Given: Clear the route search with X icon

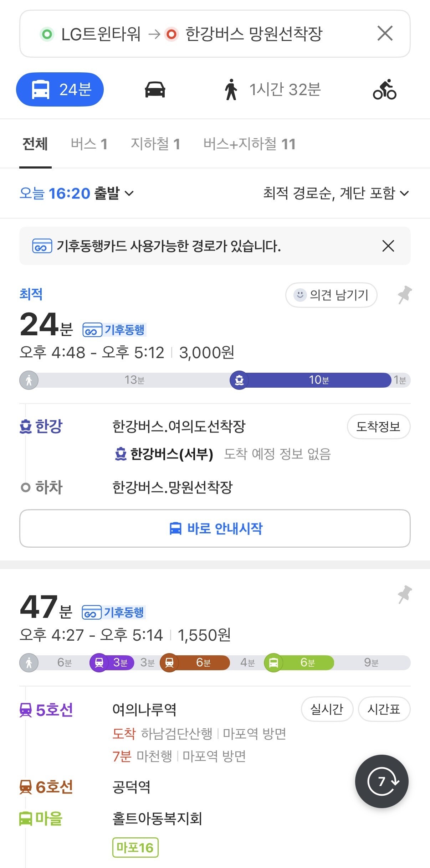Looking at the screenshot, I should click(x=385, y=33).
